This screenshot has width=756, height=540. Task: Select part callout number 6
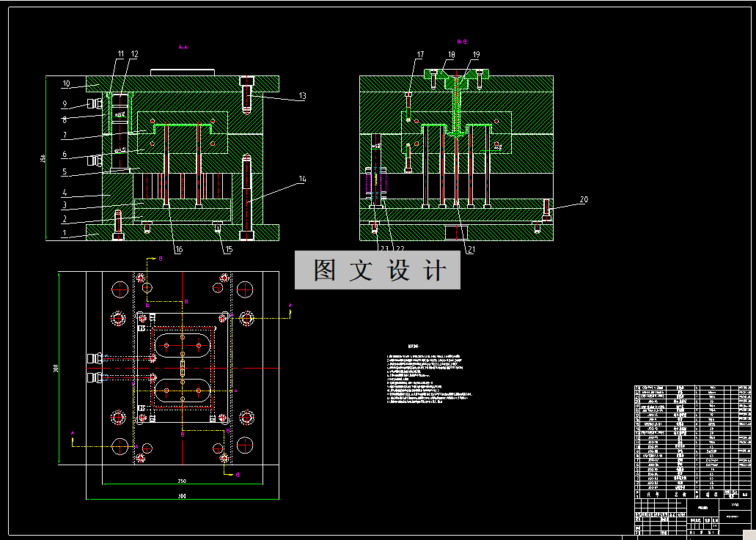pyautogui.click(x=65, y=154)
